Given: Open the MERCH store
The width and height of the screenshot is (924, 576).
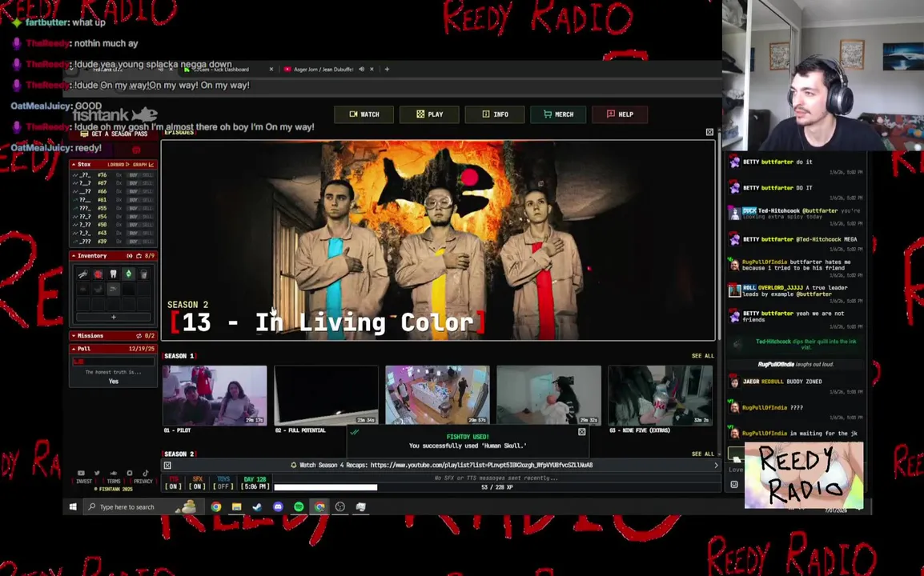Looking at the screenshot, I should tap(558, 114).
